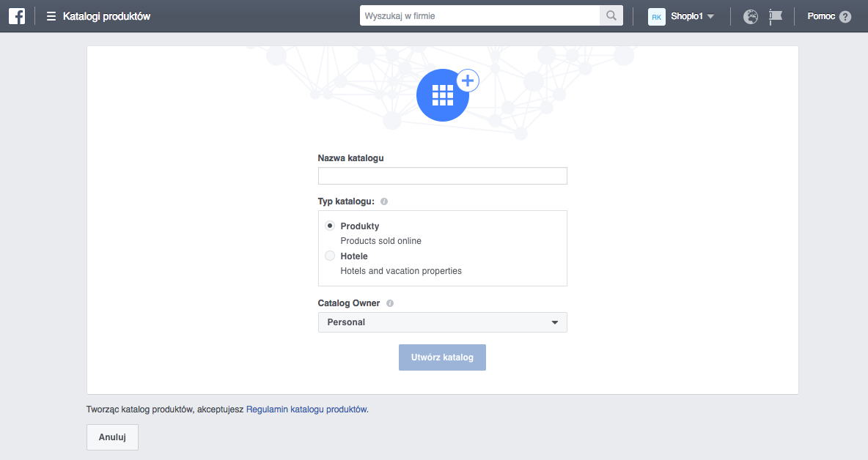Click the blue catalog grid icon
Viewport: 868px width, 460px height.
443,95
